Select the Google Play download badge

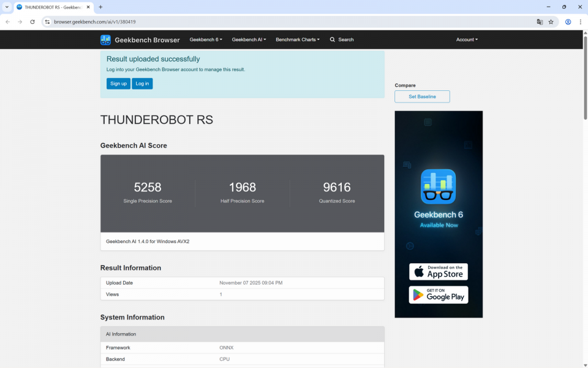(439, 294)
